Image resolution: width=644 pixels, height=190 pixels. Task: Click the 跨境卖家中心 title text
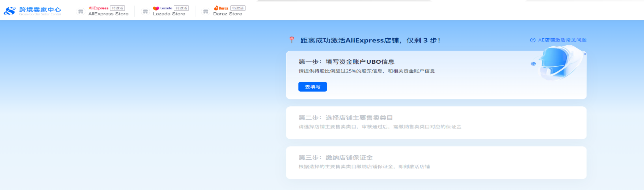coord(40,9)
